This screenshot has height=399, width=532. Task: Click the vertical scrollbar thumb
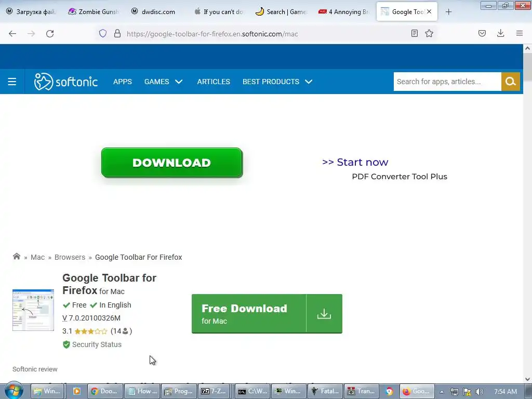pos(527,67)
